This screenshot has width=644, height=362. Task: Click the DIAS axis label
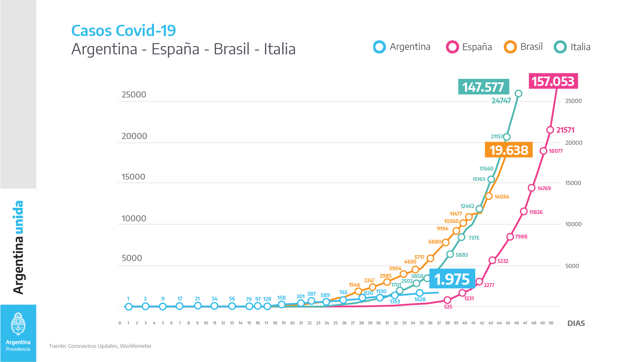(x=576, y=323)
